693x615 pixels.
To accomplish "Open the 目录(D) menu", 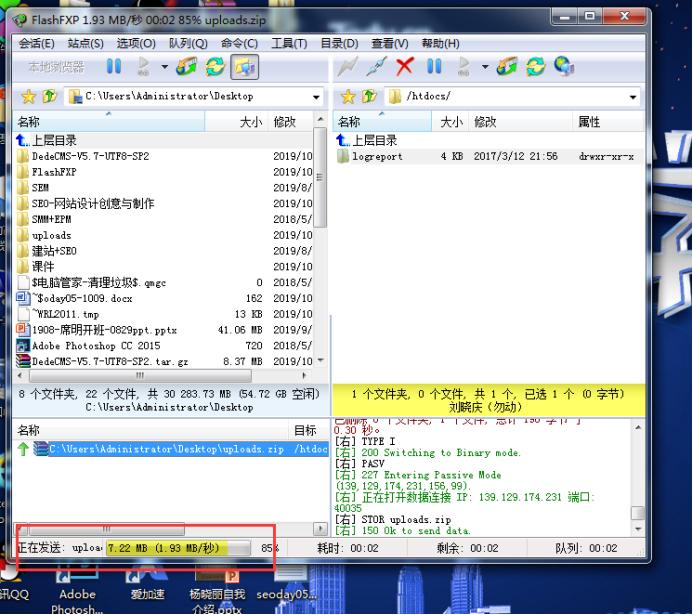I will 339,43.
